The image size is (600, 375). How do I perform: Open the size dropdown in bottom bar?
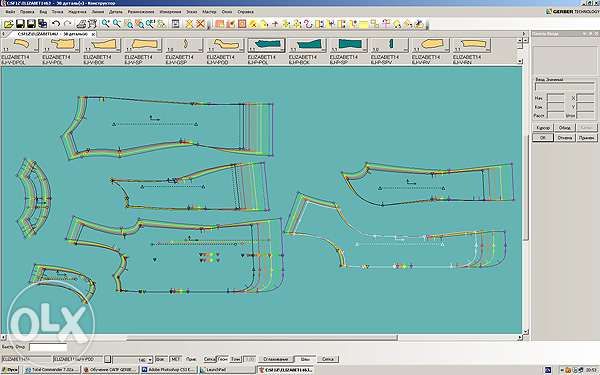coord(150,360)
